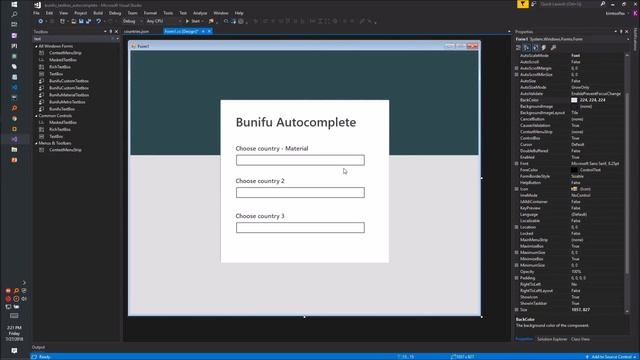This screenshot has height=360, width=640.
Task: Click Add to Source Control in status bar
Action: pyautogui.click(x=611, y=357)
